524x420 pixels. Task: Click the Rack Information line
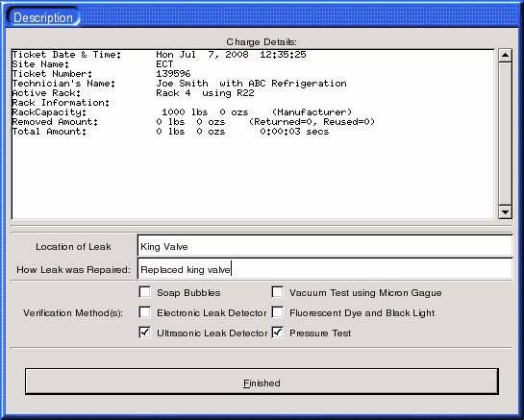61,103
